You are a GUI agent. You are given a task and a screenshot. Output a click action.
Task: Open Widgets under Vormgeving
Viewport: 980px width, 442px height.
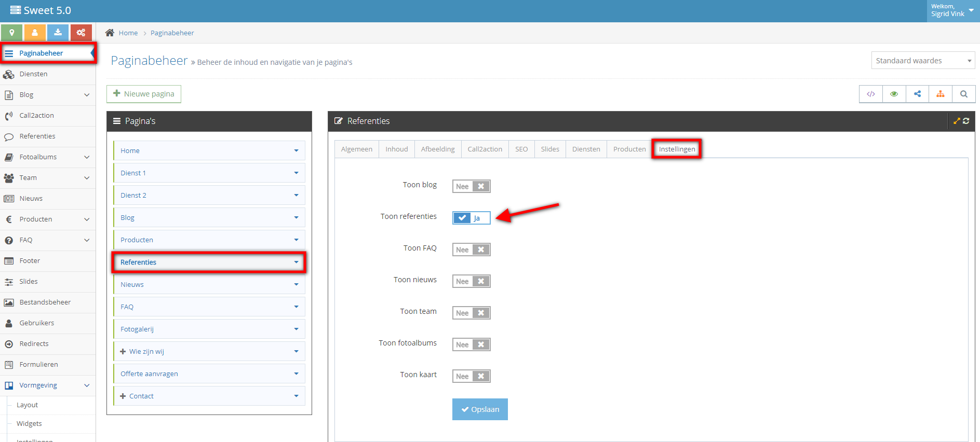pos(29,424)
